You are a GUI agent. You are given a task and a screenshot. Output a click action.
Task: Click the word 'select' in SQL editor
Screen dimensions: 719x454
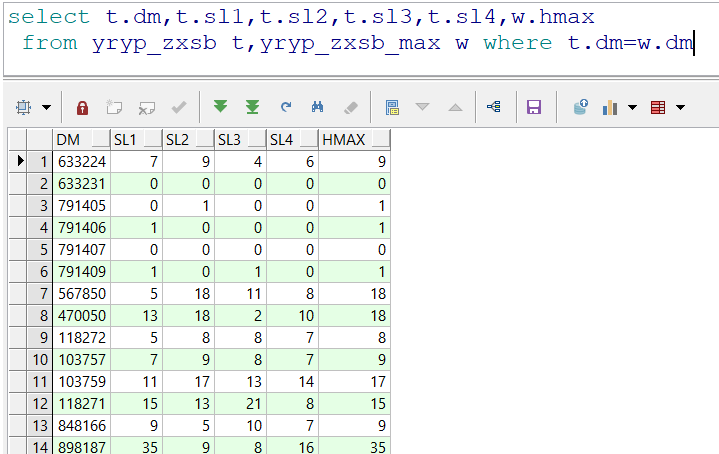pyautogui.click(x=49, y=17)
